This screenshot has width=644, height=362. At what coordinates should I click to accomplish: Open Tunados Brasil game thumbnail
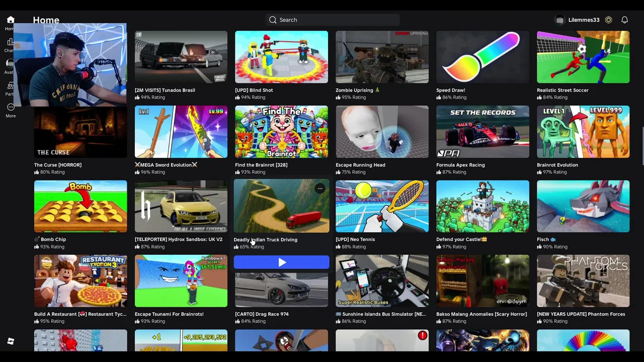[181, 57]
